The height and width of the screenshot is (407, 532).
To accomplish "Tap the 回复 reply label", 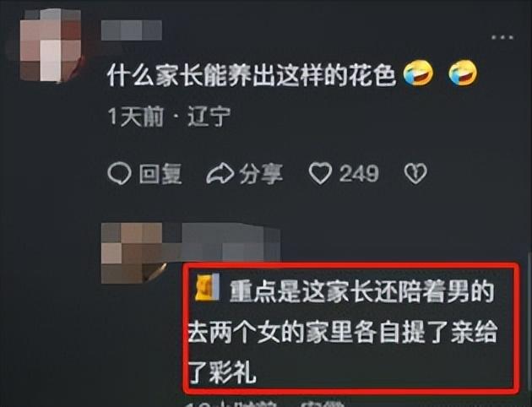I will (160, 174).
